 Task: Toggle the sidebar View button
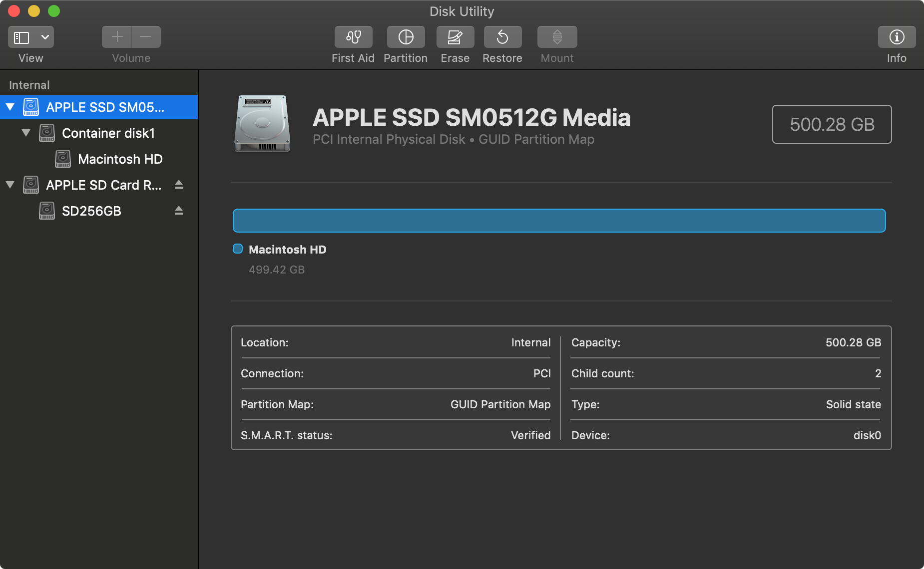21,37
